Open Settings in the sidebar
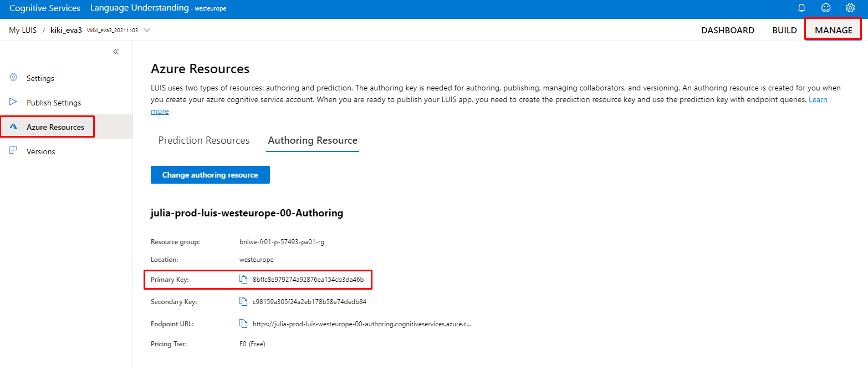The width and height of the screenshot is (868, 369). coord(40,78)
